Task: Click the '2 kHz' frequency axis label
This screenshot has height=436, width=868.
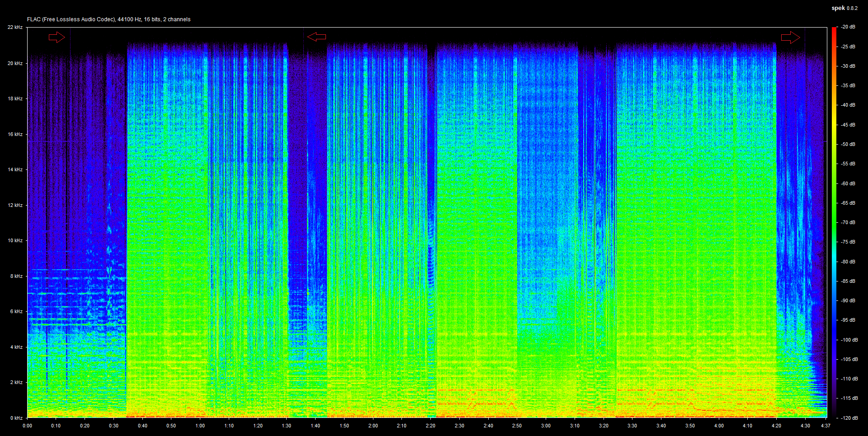Action: tap(16, 382)
